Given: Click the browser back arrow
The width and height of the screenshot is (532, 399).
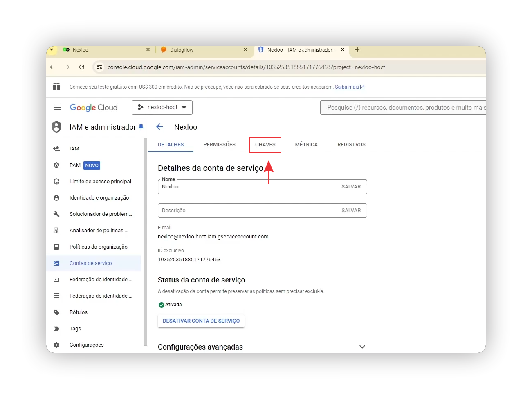Looking at the screenshot, I should point(52,67).
